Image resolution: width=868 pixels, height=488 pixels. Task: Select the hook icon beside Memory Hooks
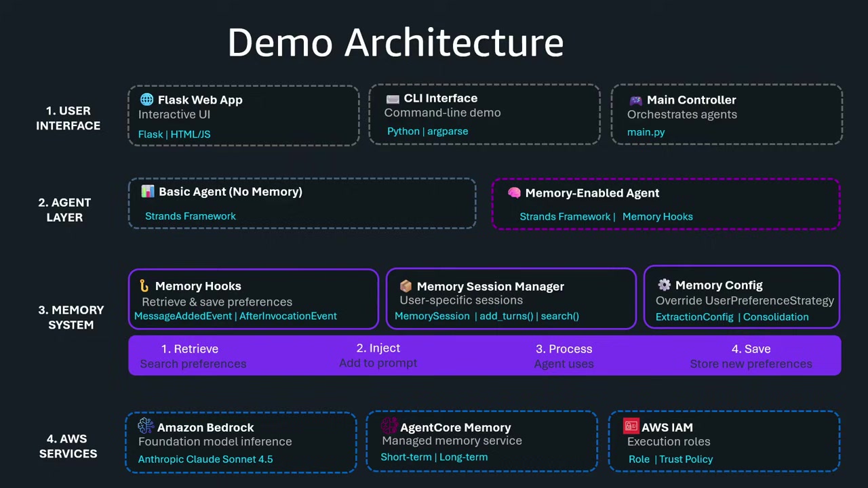144,286
